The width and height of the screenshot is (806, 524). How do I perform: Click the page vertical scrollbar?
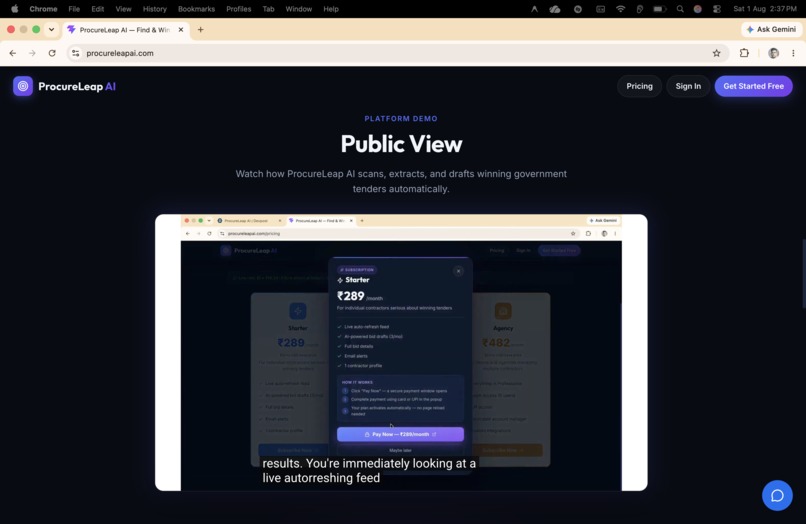click(804, 274)
